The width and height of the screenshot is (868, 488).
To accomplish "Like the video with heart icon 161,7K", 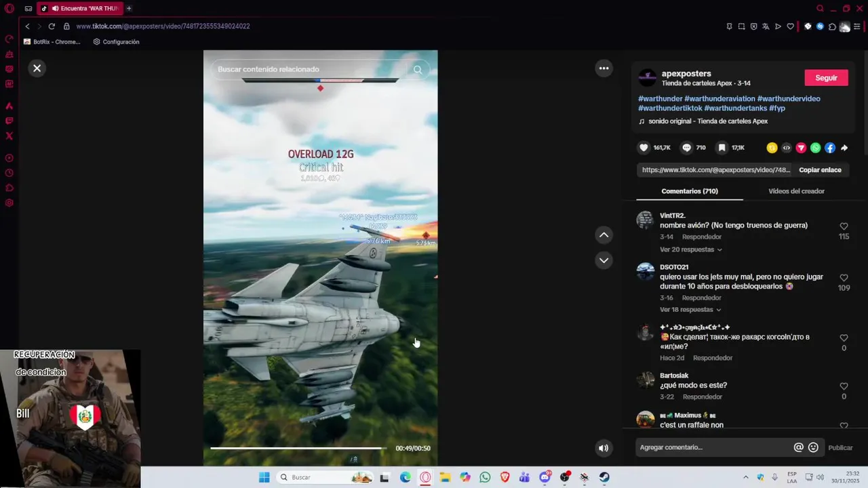I will [644, 148].
